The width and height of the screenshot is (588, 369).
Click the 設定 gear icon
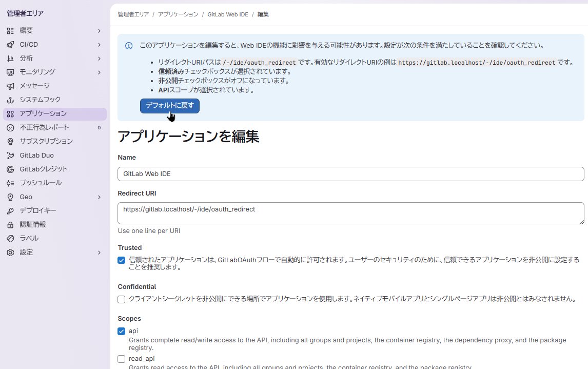click(x=10, y=253)
